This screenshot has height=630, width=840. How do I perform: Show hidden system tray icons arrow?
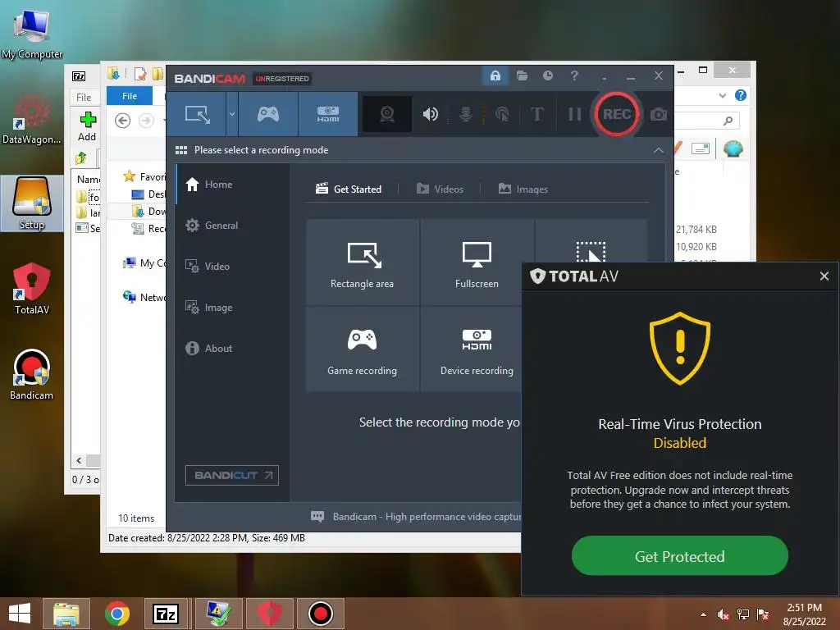(x=703, y=614)
